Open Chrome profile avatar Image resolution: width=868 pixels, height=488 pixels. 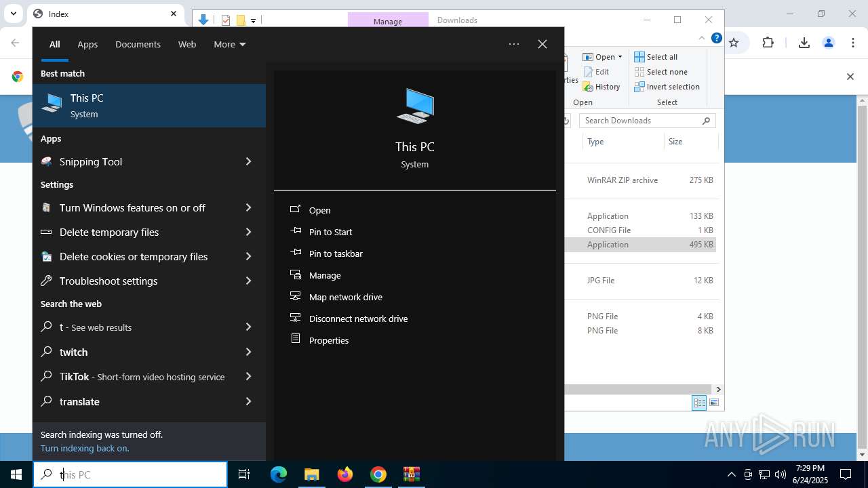click(x=829, y=43)
